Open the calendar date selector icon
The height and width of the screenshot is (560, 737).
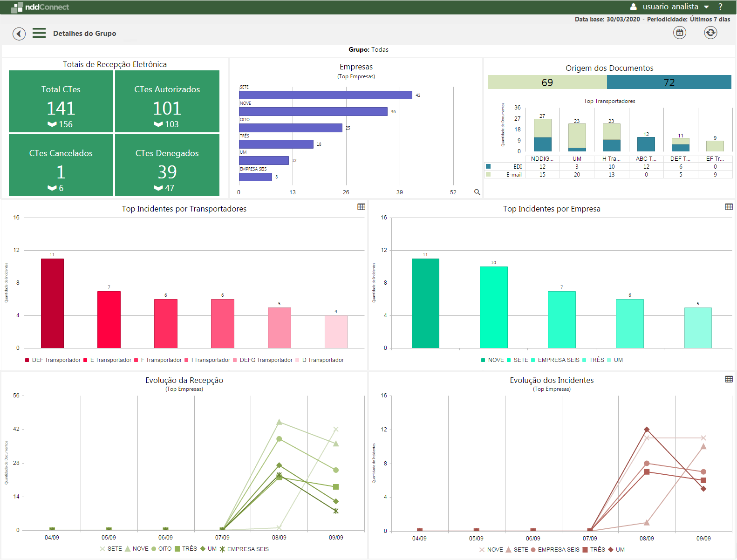click(680, 33)
